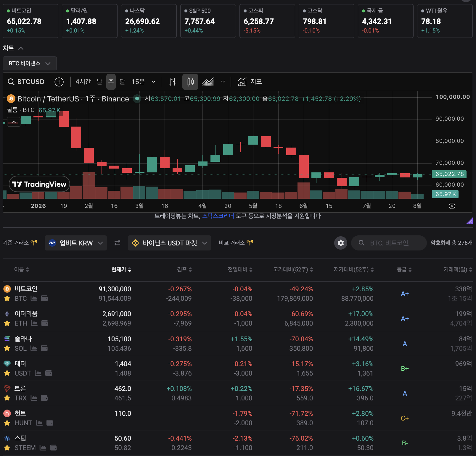Open the 스탁스크리너 link
This screenshot has width=476, height=456.
pos(218,216)
